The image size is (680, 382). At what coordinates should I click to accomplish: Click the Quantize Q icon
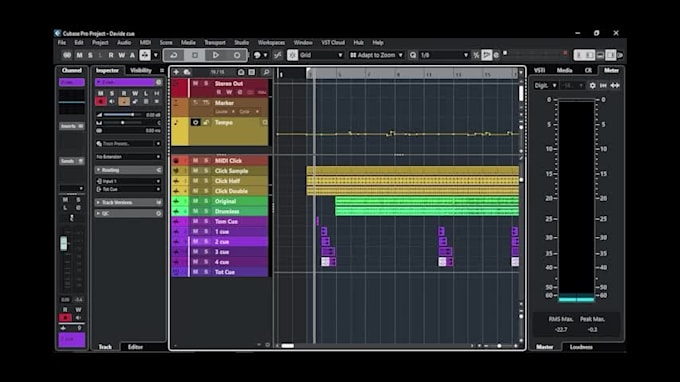413,55
